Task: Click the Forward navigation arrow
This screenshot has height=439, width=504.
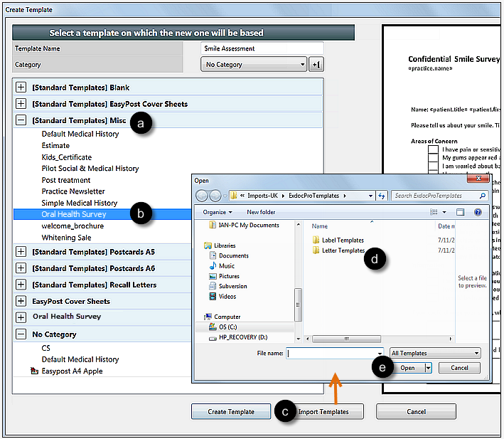Action: click(215, 196)
